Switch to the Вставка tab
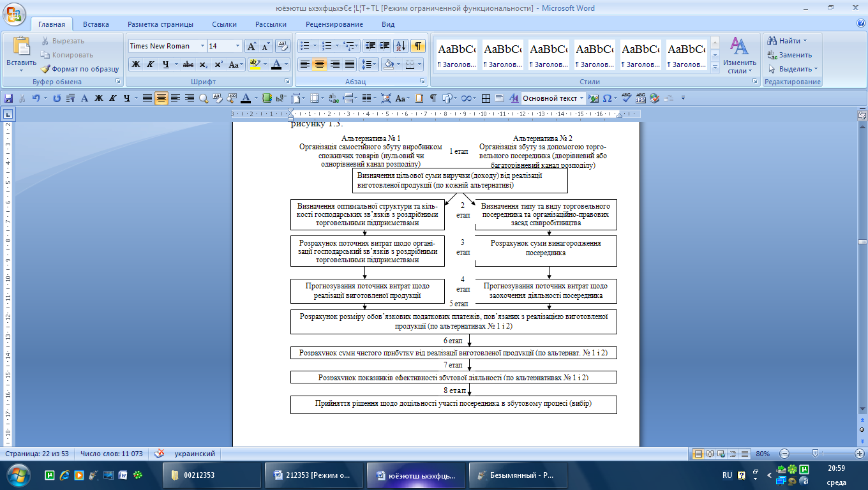This screenshot has height=490, width=868. click(96, 24)
